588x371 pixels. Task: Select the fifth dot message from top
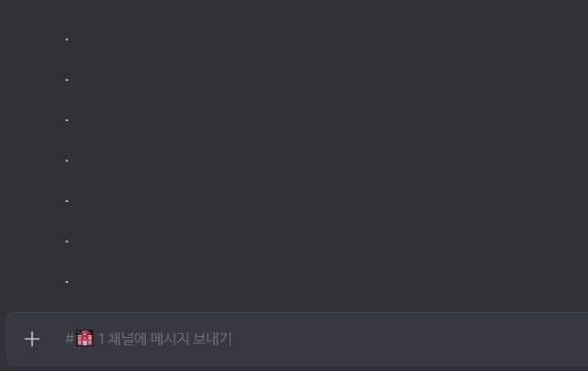tap(67, 201)
